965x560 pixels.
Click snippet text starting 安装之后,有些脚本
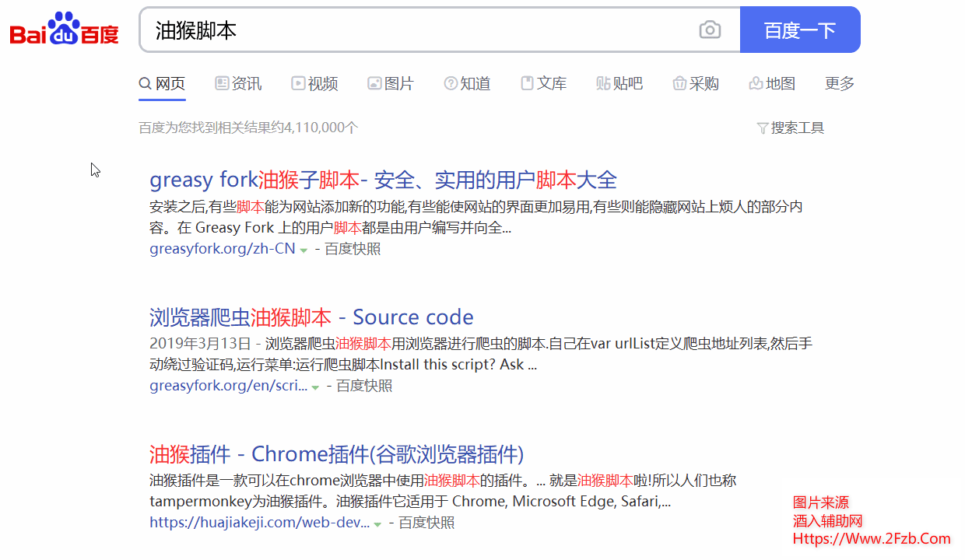pyautogui.click(x=476, y=218)
